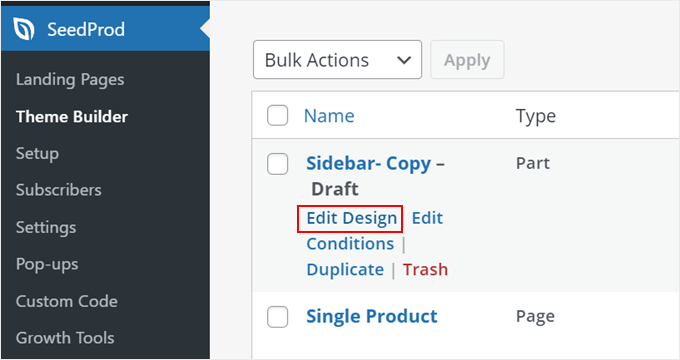The height and width of the screenshot is (360, 680).
Task: Open the Sidebar- Copy template title
Action: (x=369, y=164)
